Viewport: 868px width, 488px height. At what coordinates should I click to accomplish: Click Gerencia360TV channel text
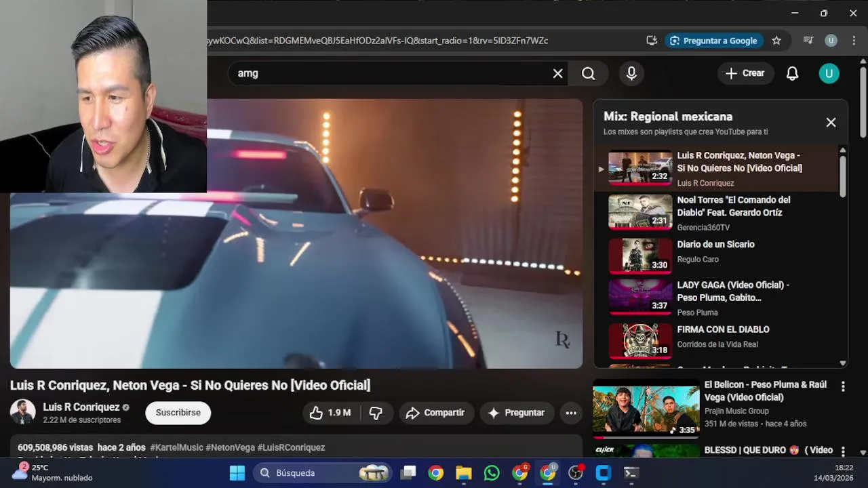click(x=703, y=228)
